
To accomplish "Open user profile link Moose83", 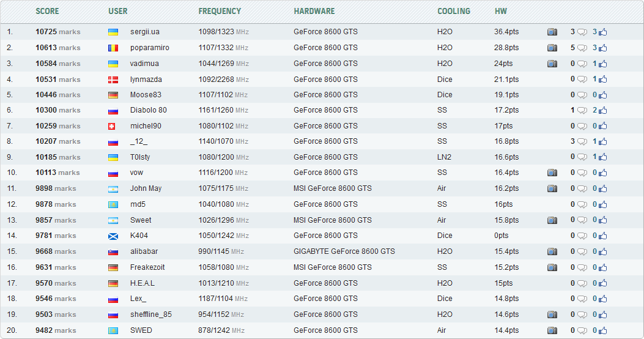I will tap(146, 95).
